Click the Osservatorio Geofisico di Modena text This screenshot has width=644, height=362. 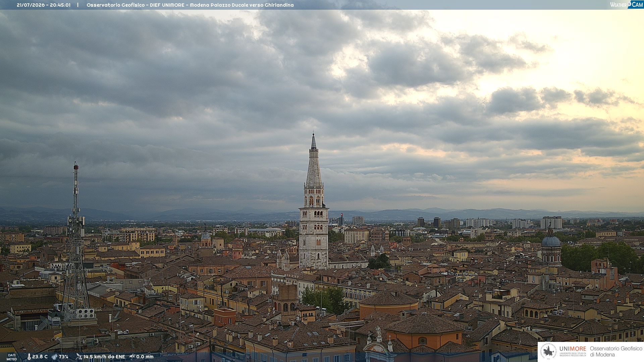pyautogui.click(x=616, y=352)
